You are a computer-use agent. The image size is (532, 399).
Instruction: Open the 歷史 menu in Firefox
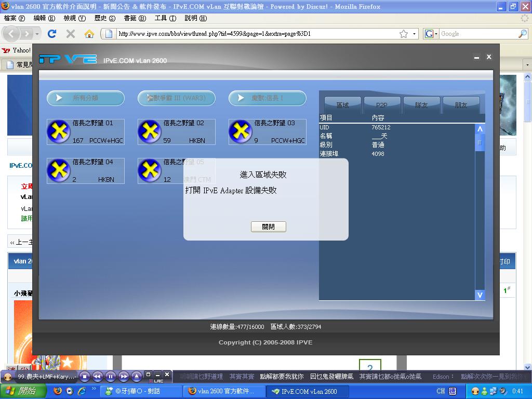pos(105,18)
